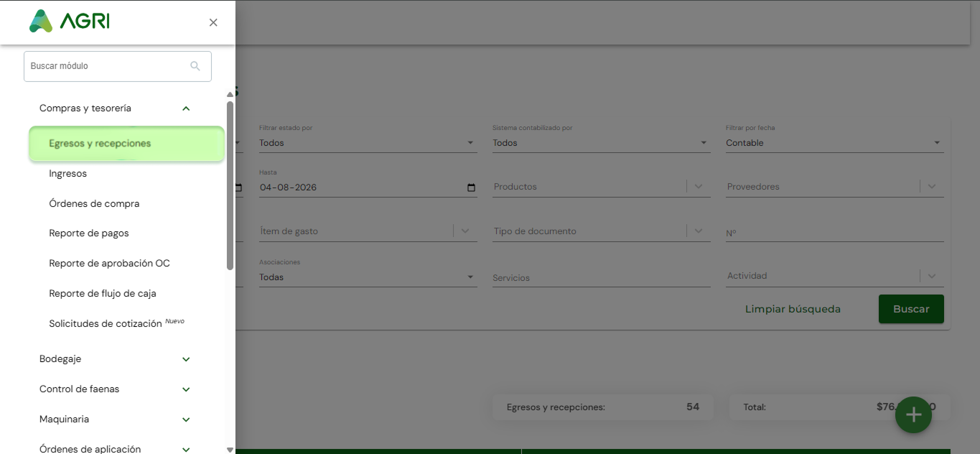Click the green plus add button
Image resolution: width=980 pixels, height=454 pixels.
point(913,414)
